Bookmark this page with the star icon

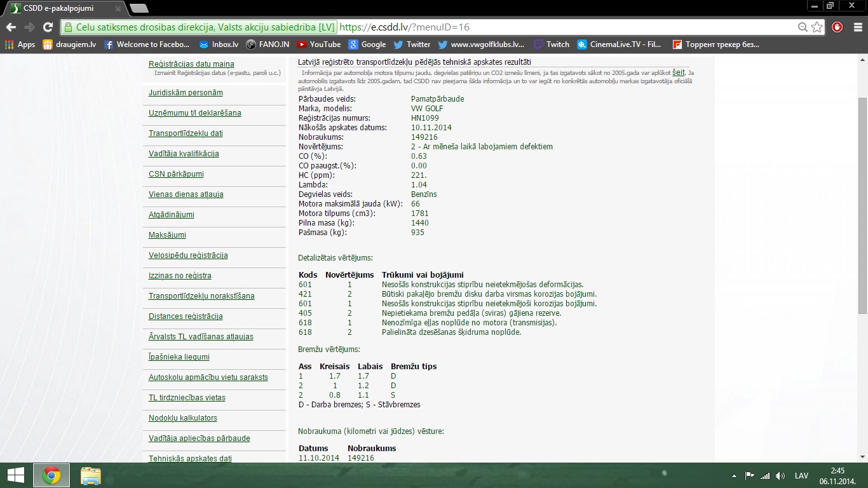click(x=817, y=27)
